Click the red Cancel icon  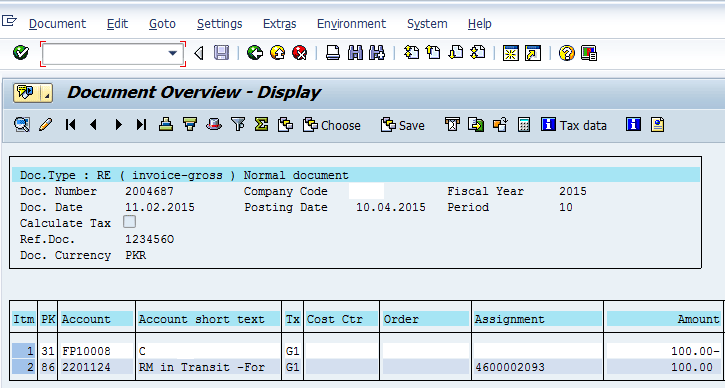300,53
